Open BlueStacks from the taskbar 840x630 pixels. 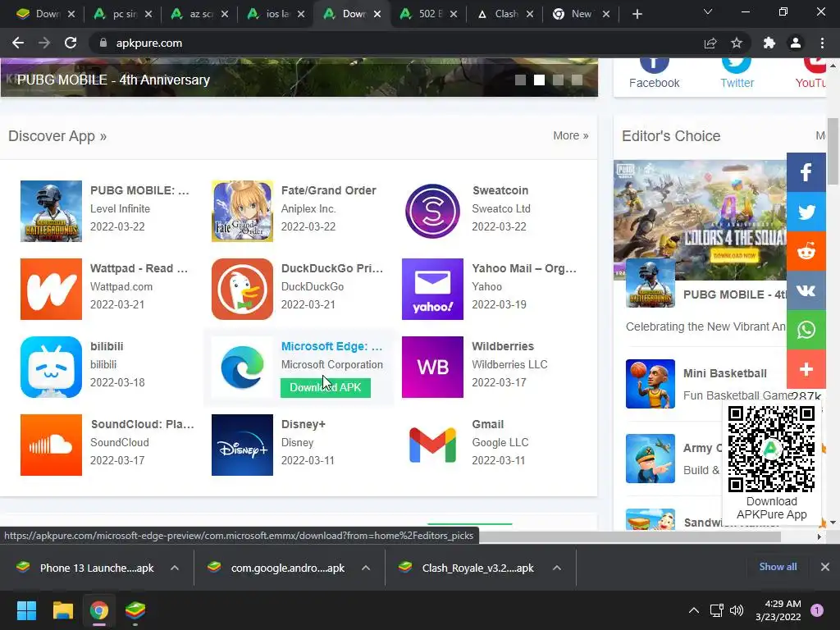[x=135, y=610]
